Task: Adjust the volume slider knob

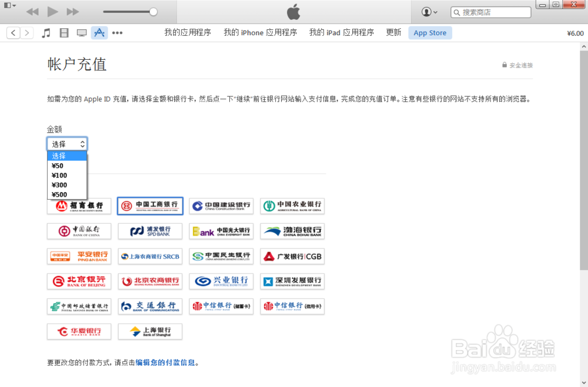Action: pyautogui.click(x=153, y=12)
